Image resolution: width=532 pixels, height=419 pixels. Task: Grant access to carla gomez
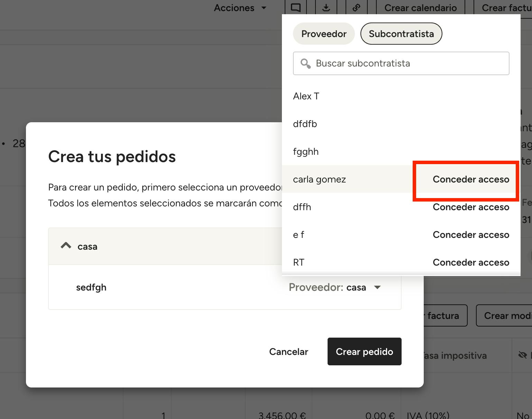(x=471, y=179)
